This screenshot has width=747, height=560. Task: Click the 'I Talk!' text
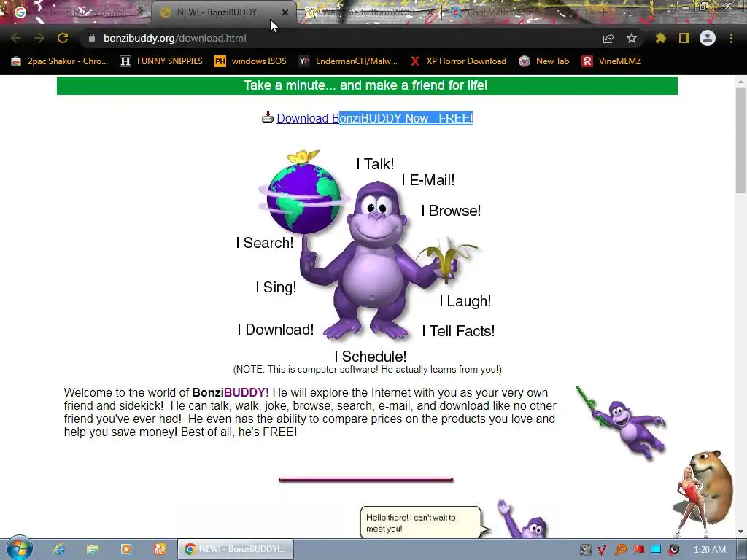376,164
